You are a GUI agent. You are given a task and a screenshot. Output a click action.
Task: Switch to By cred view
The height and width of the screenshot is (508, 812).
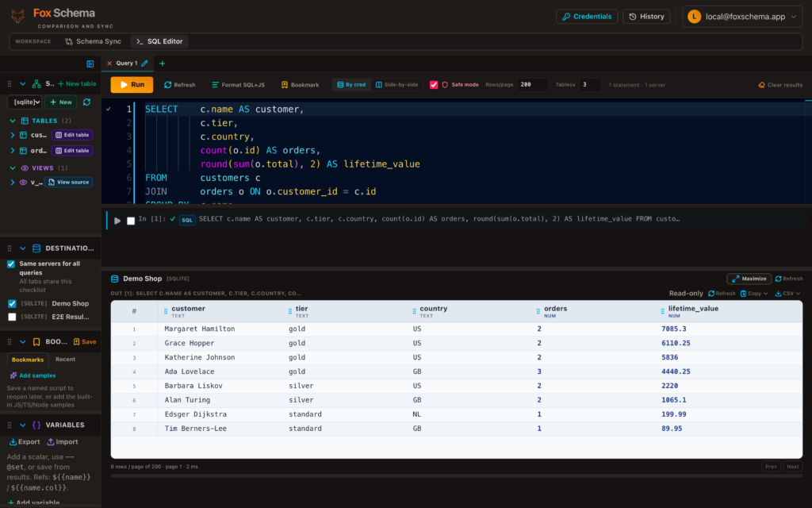pyautogui.click(x=351, y=84)
